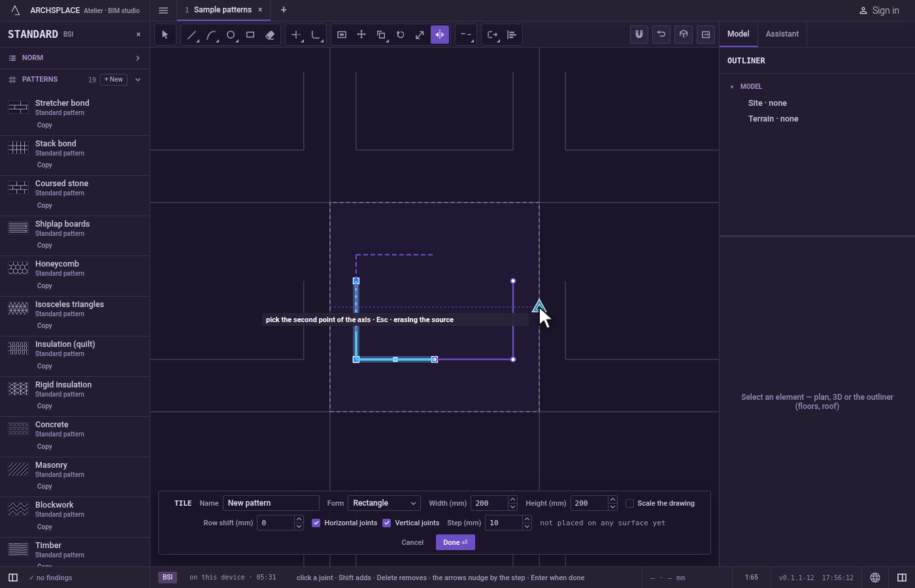Open the Form dropdown showing Rectangle
The image size is (915, 588).
click(384, 503)
